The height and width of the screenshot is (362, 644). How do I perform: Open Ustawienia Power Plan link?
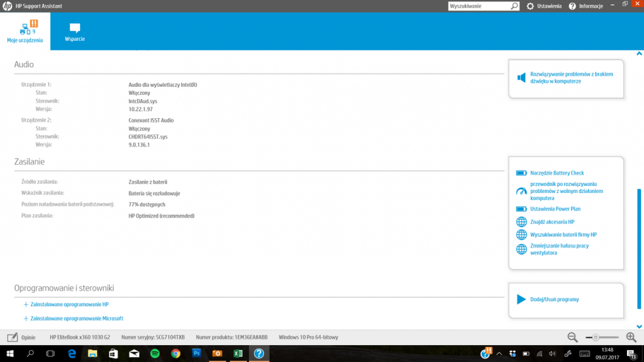tap(555, 209)
